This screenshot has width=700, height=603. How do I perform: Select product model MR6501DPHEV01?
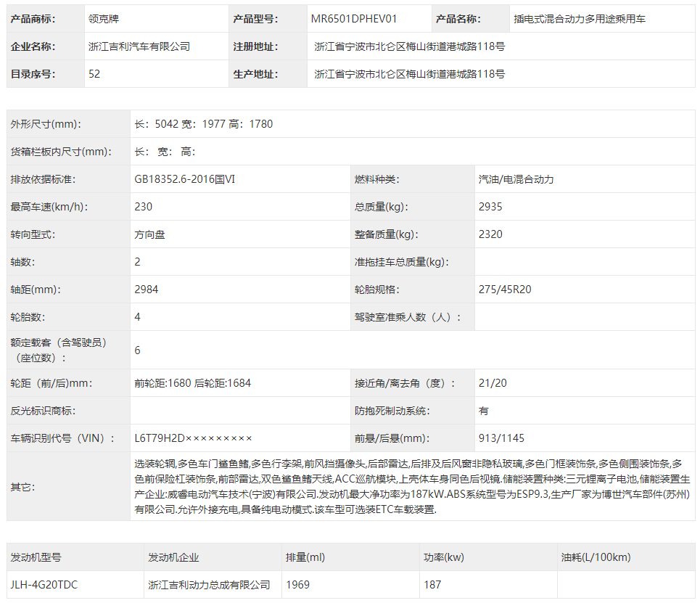pyautogui.click(x=353, y=19)
